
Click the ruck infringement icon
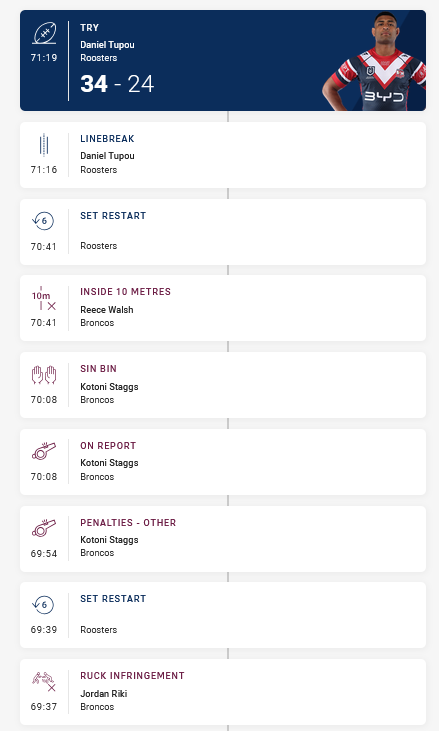pos(44,682)
